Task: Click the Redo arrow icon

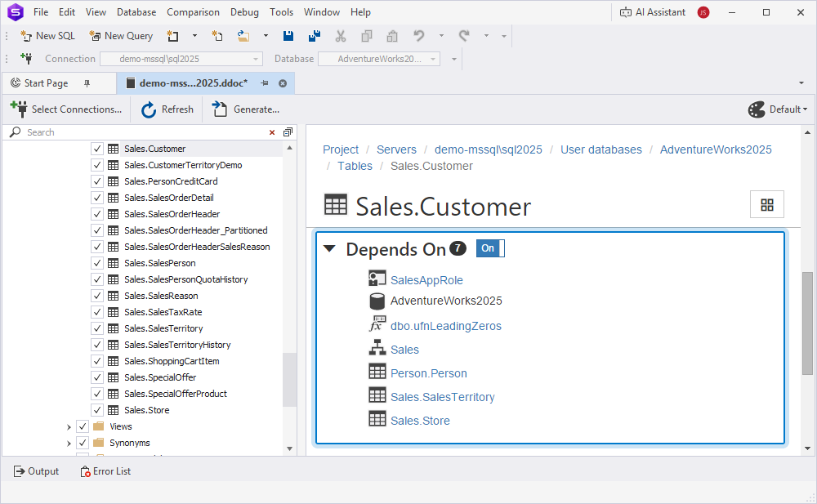Action: [464, 36]
